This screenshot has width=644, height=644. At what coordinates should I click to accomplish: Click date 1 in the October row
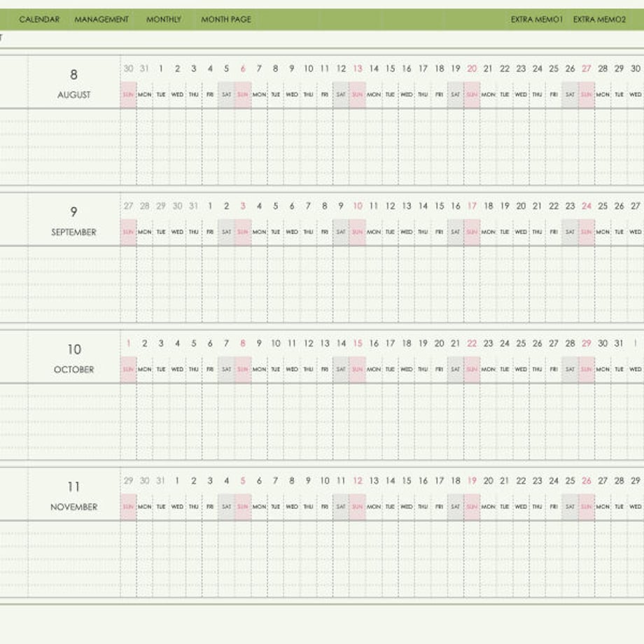click(x=129, y=344)
